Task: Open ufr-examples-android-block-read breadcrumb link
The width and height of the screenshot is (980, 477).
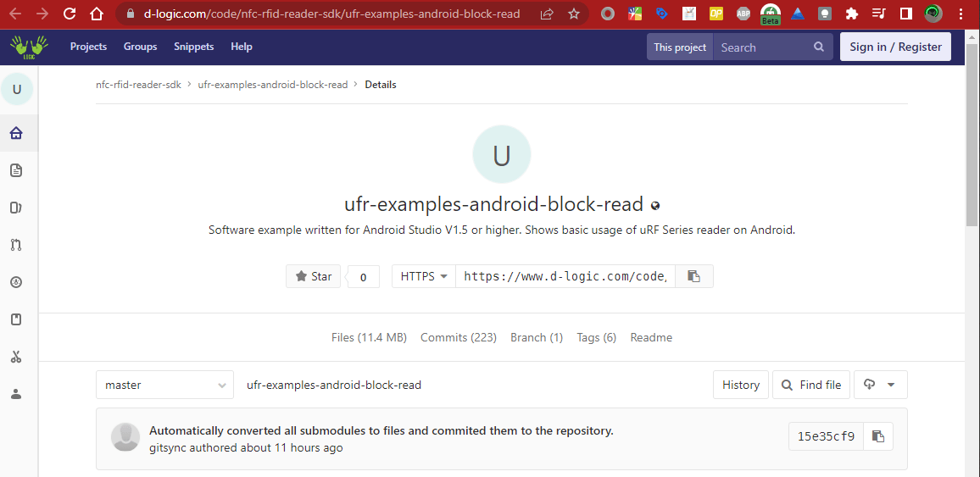Action: click(x=272, y=84)
